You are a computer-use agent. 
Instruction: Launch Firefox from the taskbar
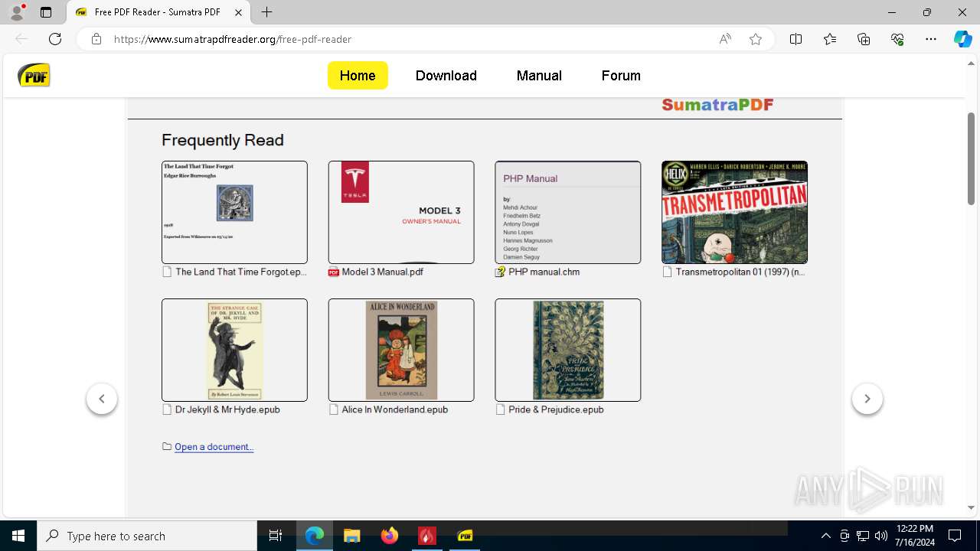click(x=390, y=536)
